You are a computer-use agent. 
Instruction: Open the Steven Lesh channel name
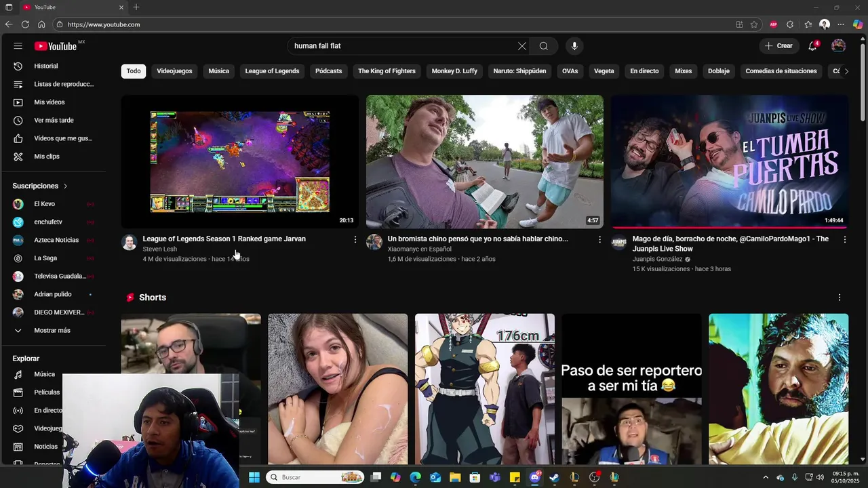point(159,249)
